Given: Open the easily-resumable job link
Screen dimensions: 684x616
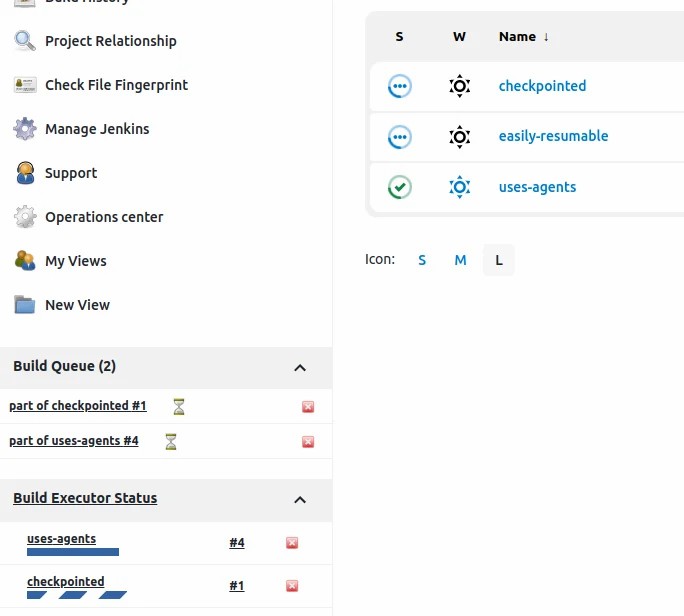Looking at the screenshot, I should point(553,136).
